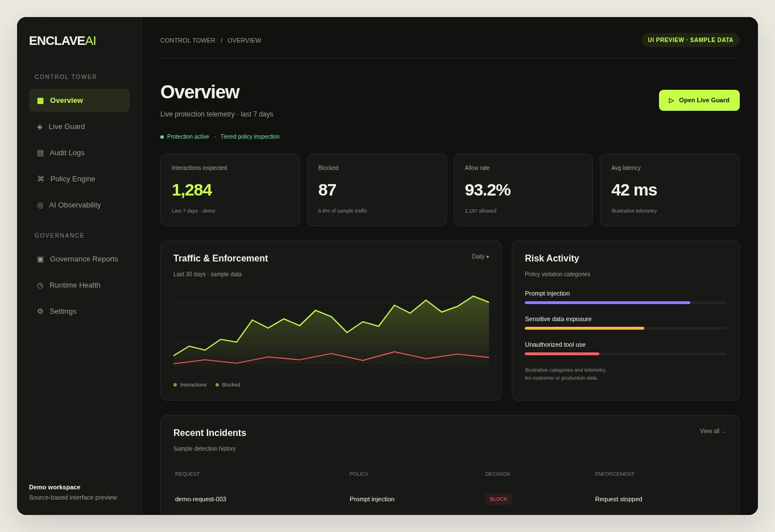Click the Unauthorized tool use red bar
Screen dimensions: 775x532
click(x=562, y=354)
